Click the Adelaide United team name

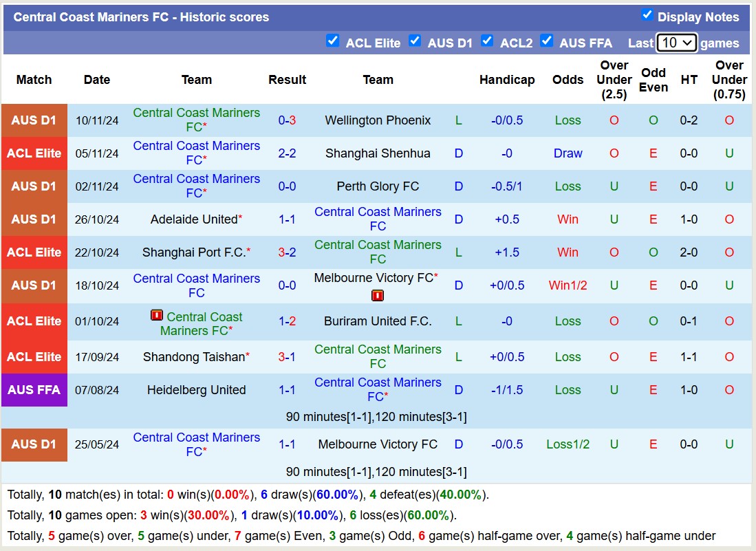[x=194, y=219]
